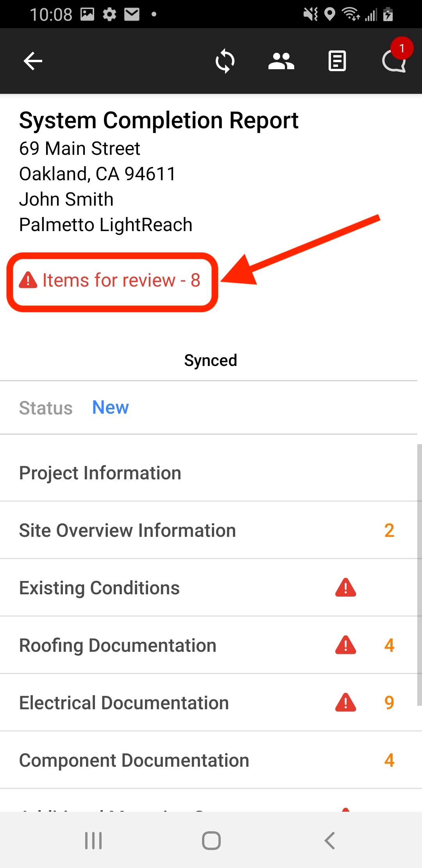Screen dimensions: 422x868
Task: Tap the Synced status label
Action: 211,360
